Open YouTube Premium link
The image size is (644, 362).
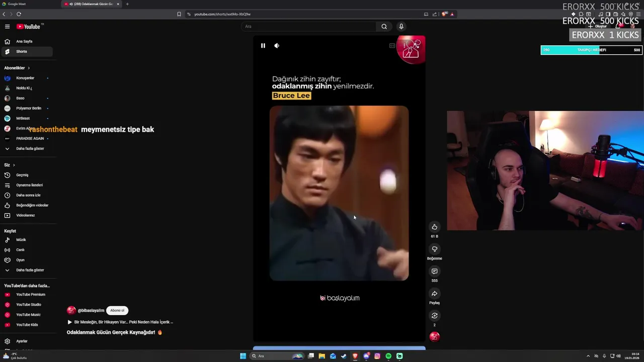tap(26, 295)
